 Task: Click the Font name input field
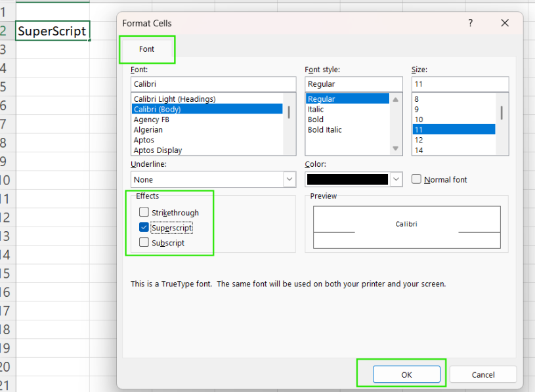[x=213, y=84]
